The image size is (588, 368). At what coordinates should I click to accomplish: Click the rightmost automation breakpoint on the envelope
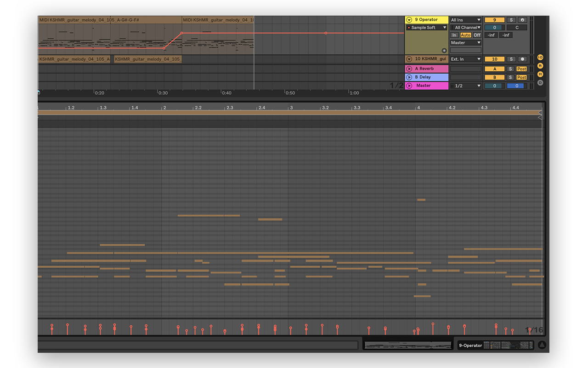[326, 33]
